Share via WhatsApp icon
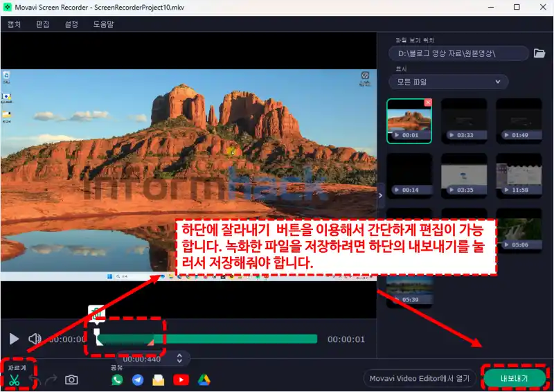The width and height of the screenshot is (554, 392). pyautogui.click(x=117, y=380)
